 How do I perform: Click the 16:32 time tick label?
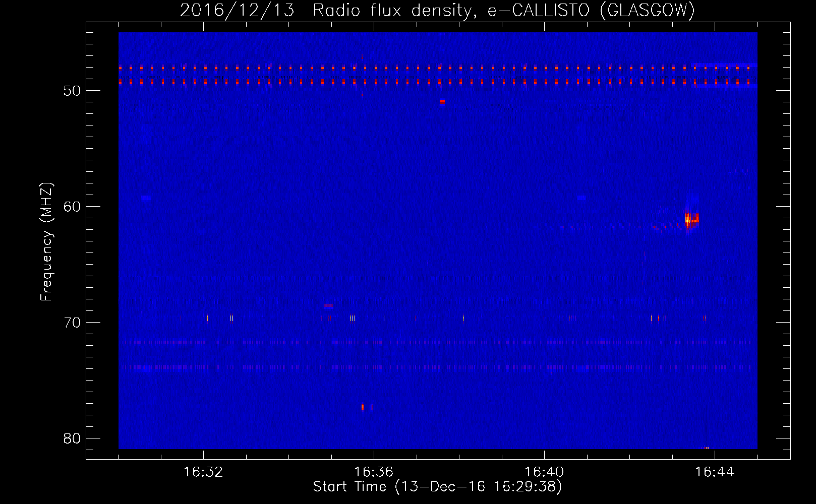coord(203,472)
